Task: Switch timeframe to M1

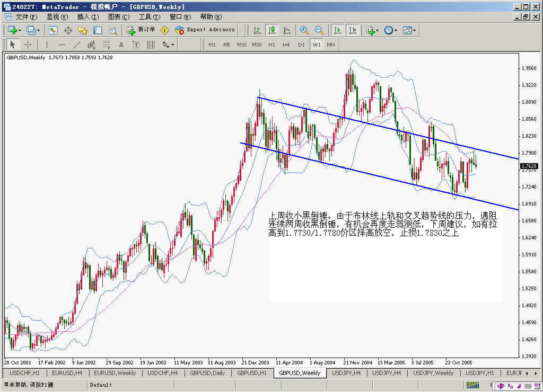Action: 212,44
